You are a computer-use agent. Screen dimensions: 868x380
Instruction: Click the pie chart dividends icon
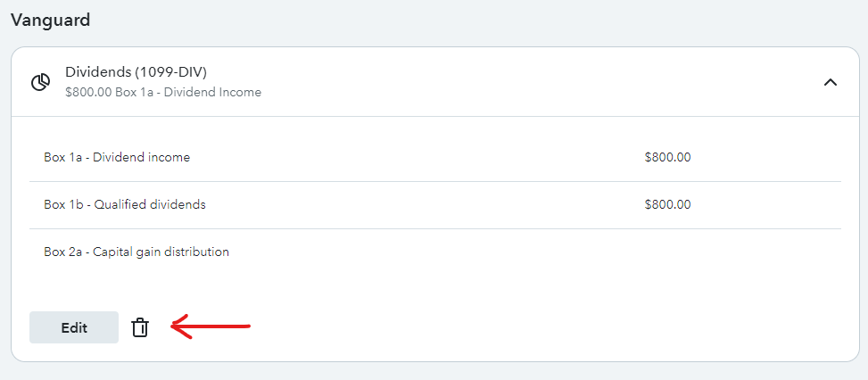pyautogui.click(x=40, y=82)
